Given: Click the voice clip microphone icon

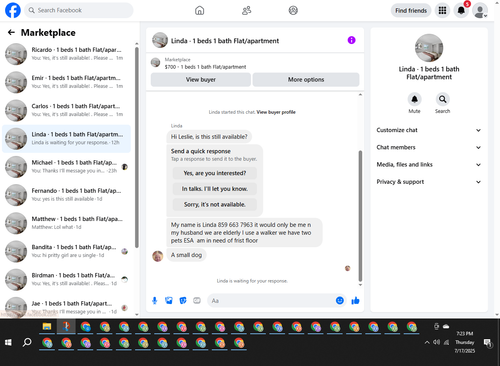Looking at the screenshot, I should (154, 301).
